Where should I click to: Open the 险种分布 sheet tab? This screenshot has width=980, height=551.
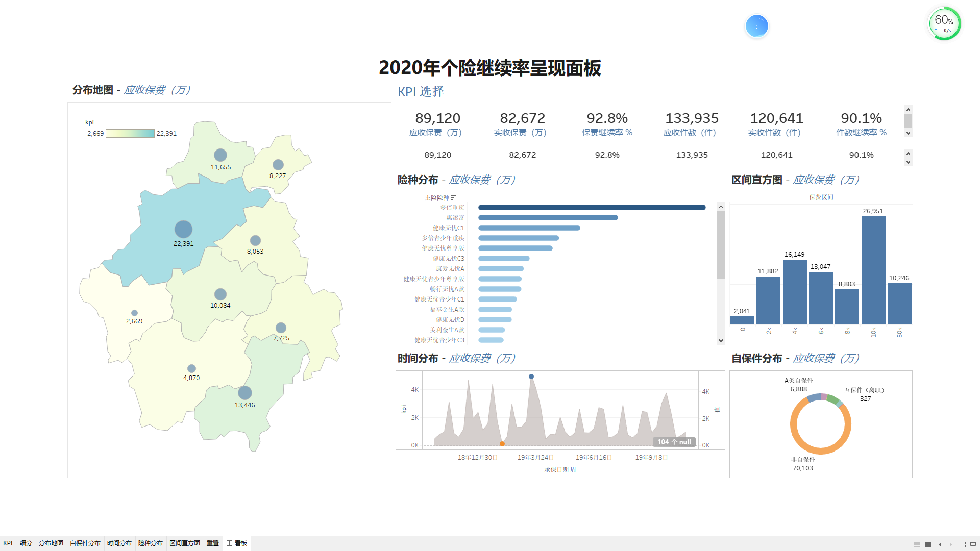tap(151, 543)
